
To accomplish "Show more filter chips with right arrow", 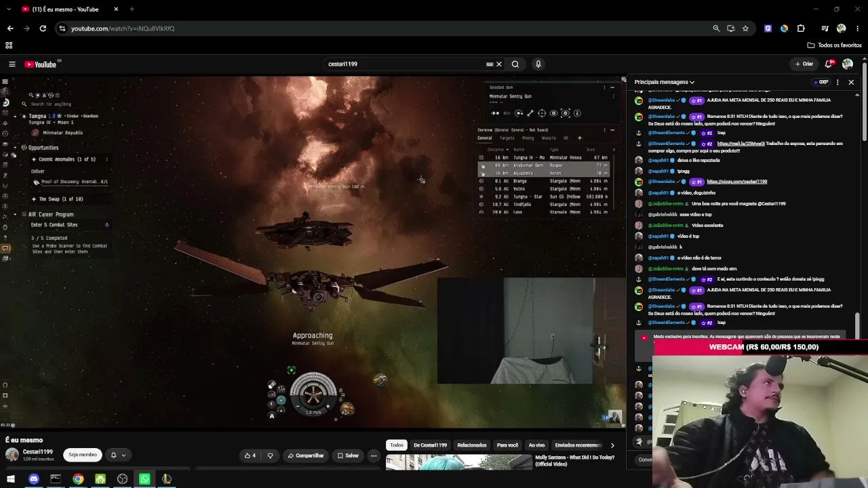I will (x=612, y=445).
